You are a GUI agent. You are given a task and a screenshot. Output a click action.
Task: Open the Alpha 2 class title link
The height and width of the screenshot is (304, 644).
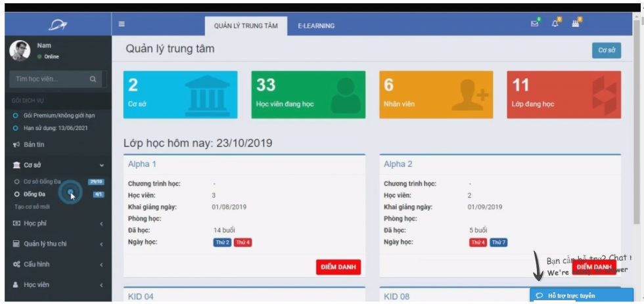[398, 164]
